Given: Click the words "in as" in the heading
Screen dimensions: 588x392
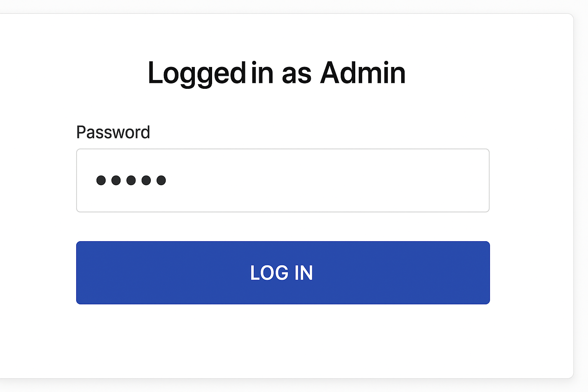Looking at the screenshot, I should (281, 73).
